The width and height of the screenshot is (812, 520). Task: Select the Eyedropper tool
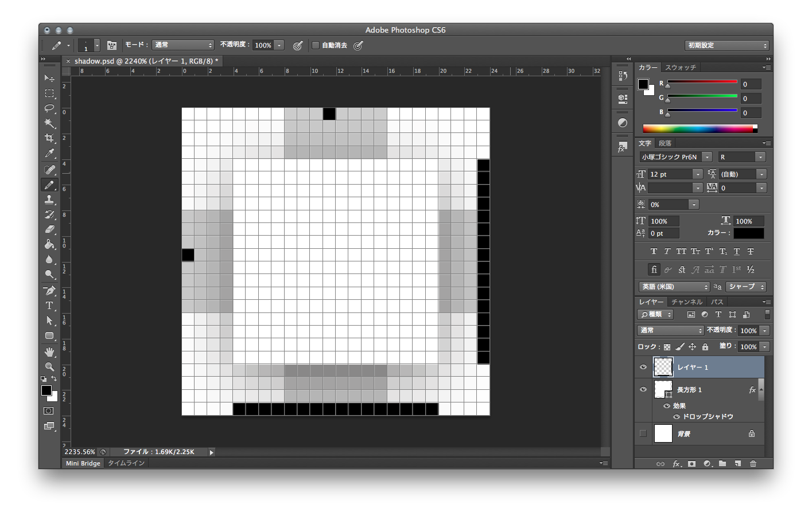coord(49,154)
